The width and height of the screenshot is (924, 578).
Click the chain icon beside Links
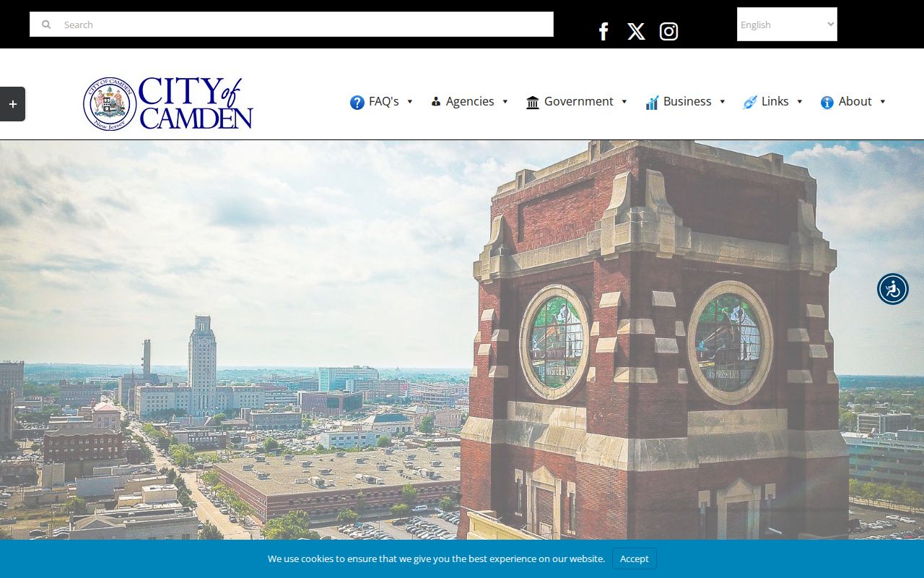point(750,103)
